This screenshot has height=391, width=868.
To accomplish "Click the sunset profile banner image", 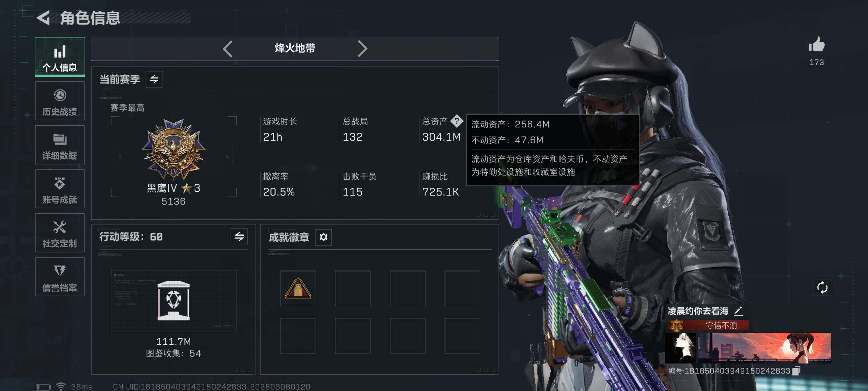I will (x=764, y=348).
